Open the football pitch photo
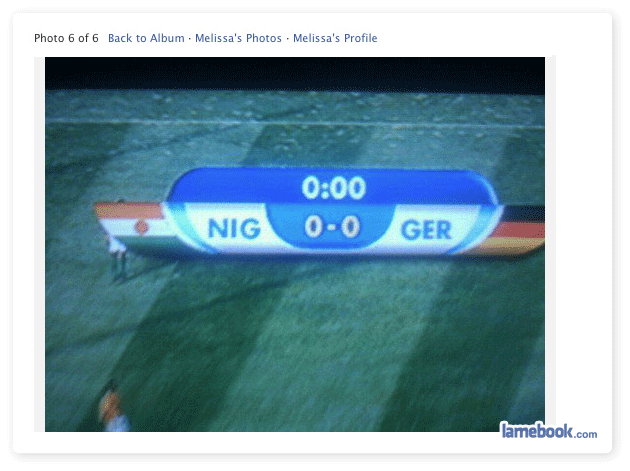 pos(295,244)
